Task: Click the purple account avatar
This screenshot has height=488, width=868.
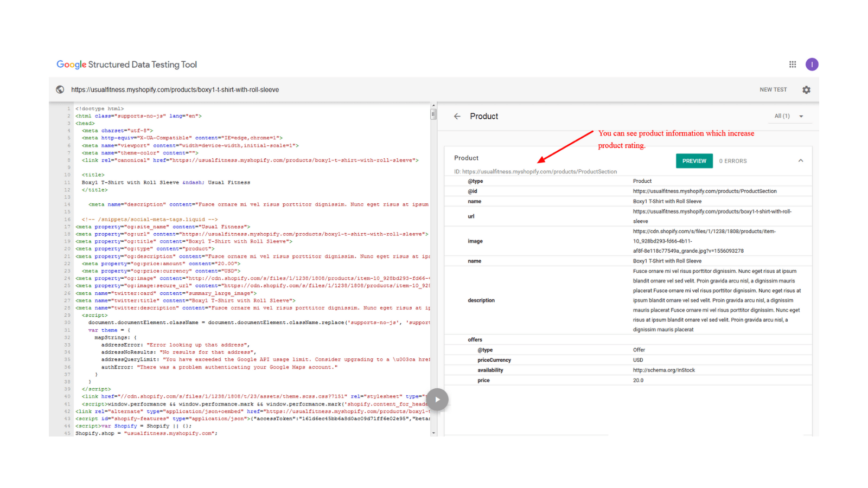Action: [812, 65]
